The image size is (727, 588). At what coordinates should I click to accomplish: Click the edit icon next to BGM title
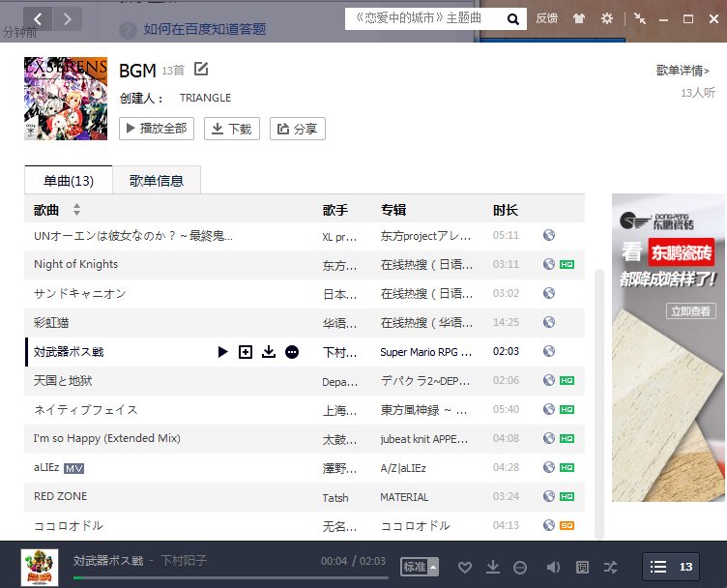coord(201,69)
